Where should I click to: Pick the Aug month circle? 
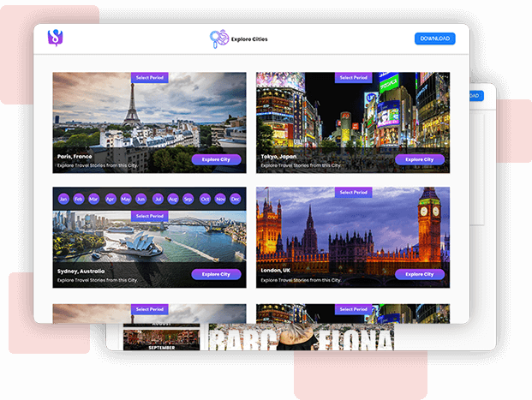click(x=173, y=199)
